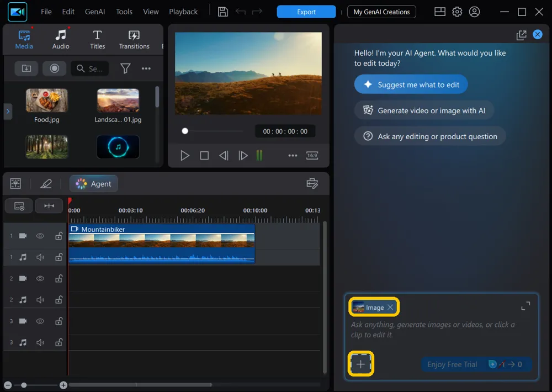The height and width of the screenshot is (392, 552).
Task: Click the red playhead marker on ruler
Action: coord(70,201)
